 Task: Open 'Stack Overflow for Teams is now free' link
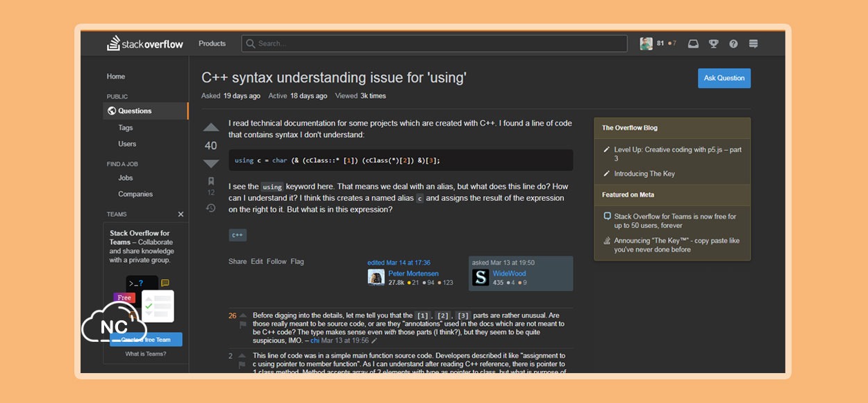pos(675,221)
